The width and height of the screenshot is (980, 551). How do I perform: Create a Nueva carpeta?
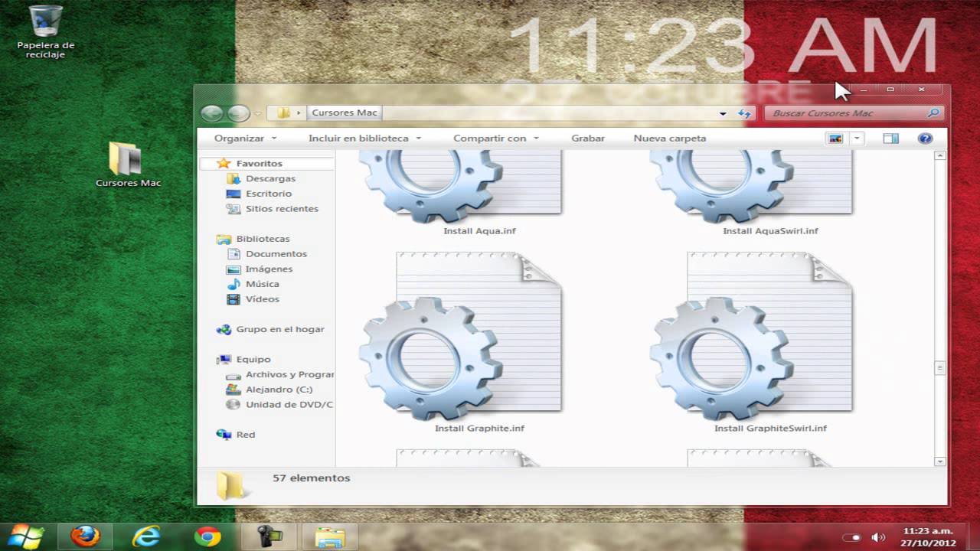670,139
